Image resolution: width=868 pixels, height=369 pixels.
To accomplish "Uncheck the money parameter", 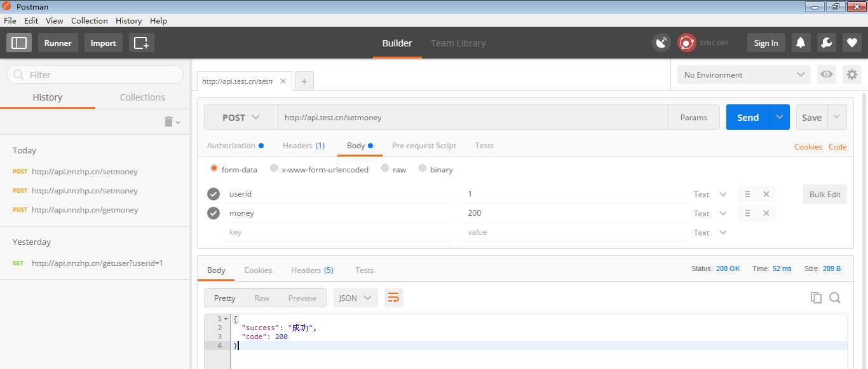I will point(214,213).
